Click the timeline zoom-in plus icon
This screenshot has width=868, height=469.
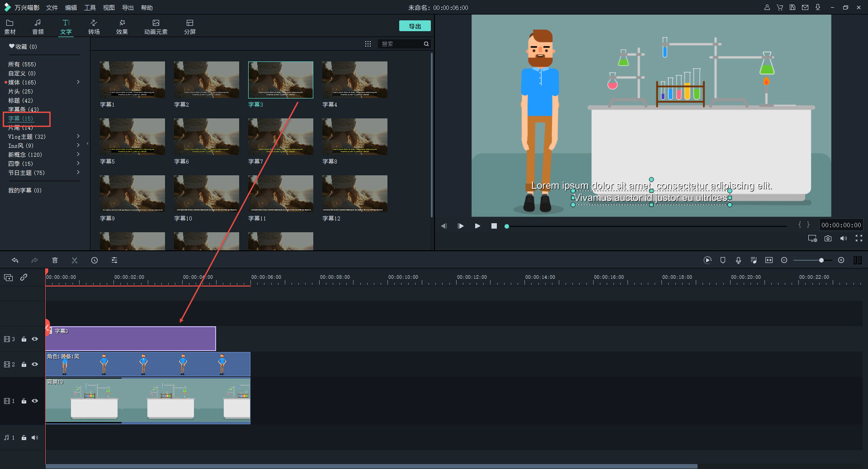(841, 260)
